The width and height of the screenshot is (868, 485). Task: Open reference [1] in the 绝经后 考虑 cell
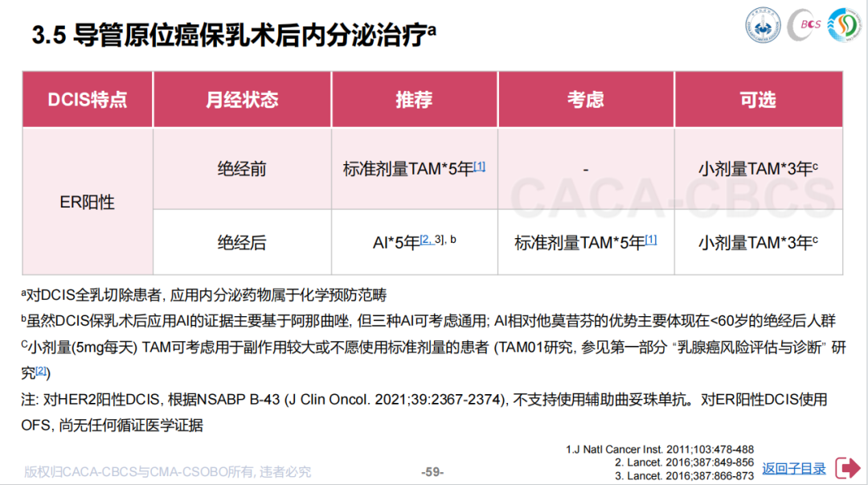651,239
